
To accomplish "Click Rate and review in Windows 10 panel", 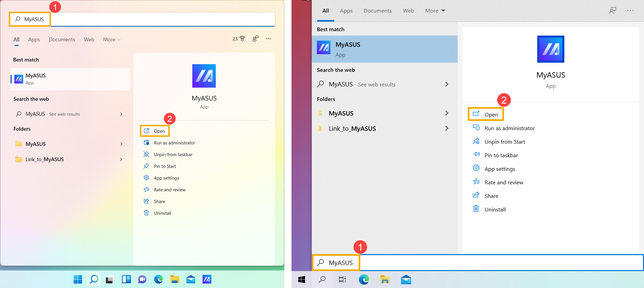I will pyautogui.click(x=498, y=182).
